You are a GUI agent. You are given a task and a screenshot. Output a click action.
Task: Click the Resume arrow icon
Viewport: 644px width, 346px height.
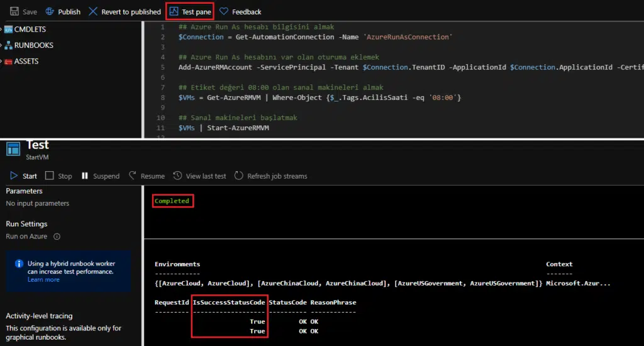pos(132,176)
